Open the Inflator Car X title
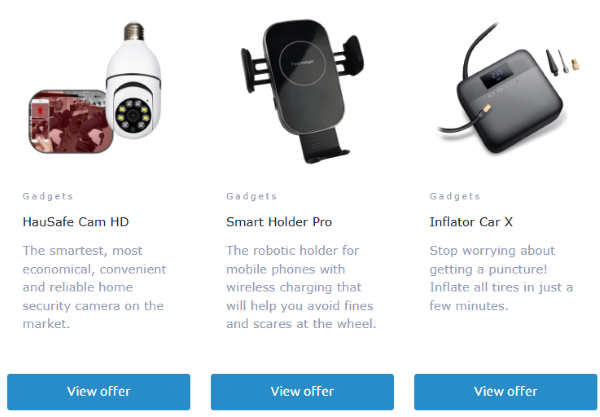Screen dimensions: 600x417 [x=471, y=222]
